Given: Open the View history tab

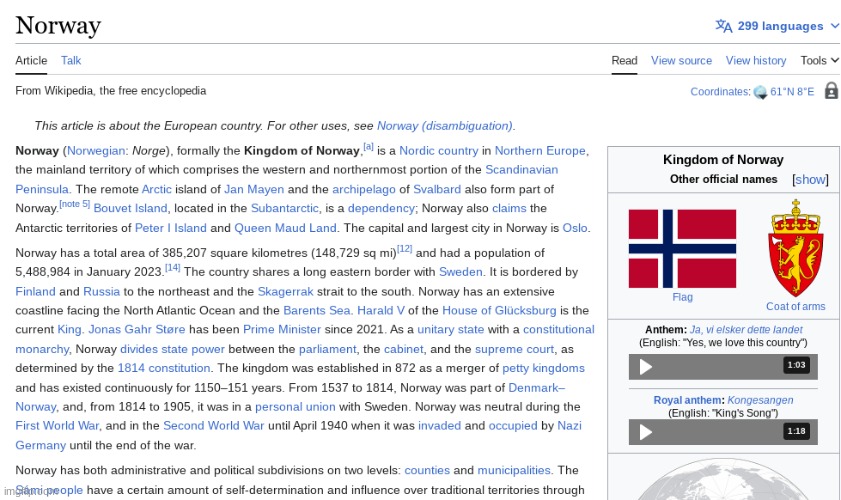Looking at the screenshot, I should pos(756,61).
